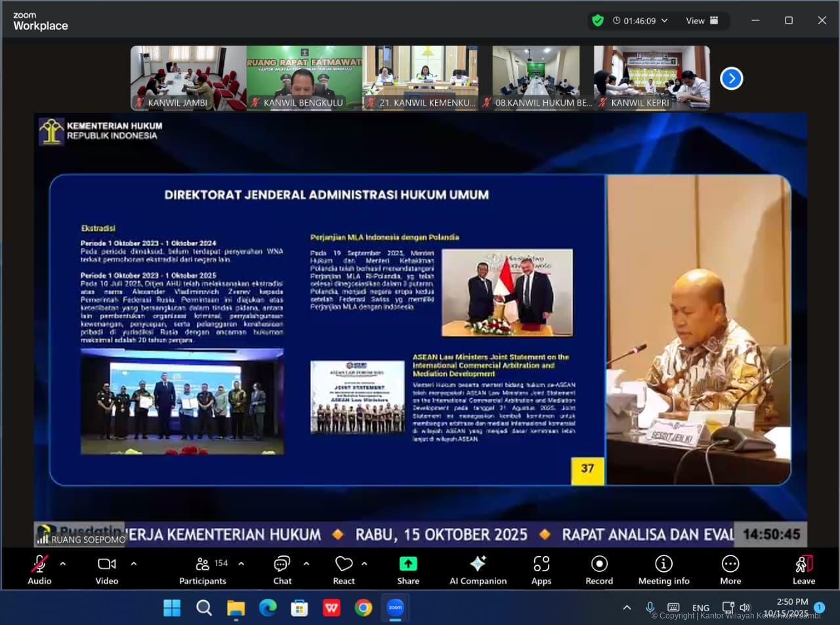Leave the meeting

tap(803, 569)
